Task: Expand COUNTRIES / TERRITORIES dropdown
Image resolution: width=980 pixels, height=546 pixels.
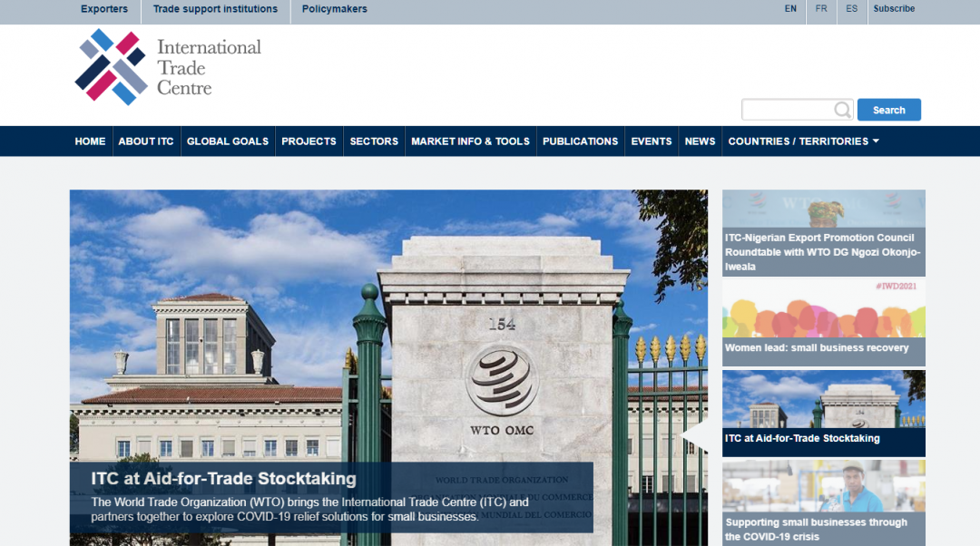Action: coord(803,141)
